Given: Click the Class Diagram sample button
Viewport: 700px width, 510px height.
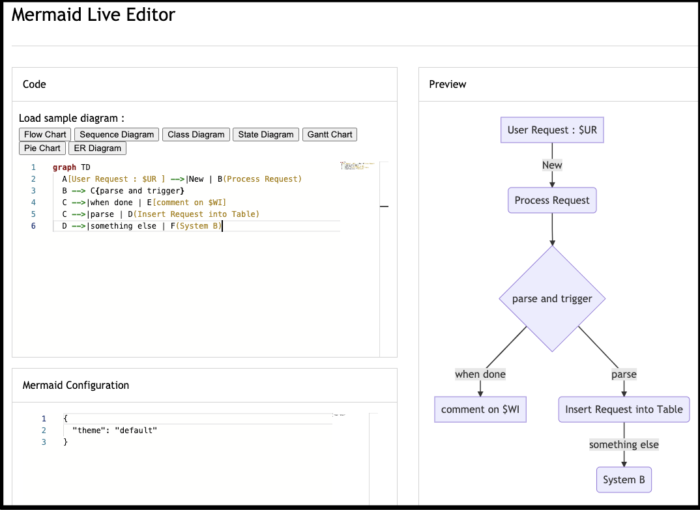Looking at the screenshot, I should (x=196, y=134).
